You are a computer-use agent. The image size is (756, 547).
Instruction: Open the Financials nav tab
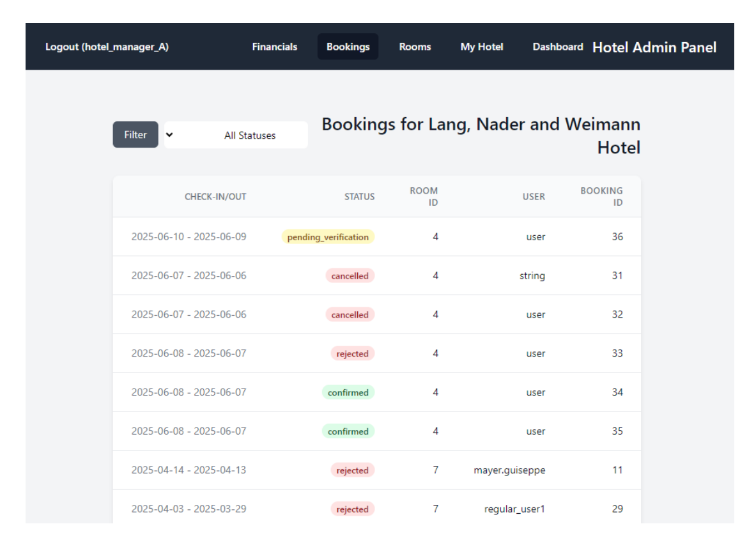click(x=275, y=47)
